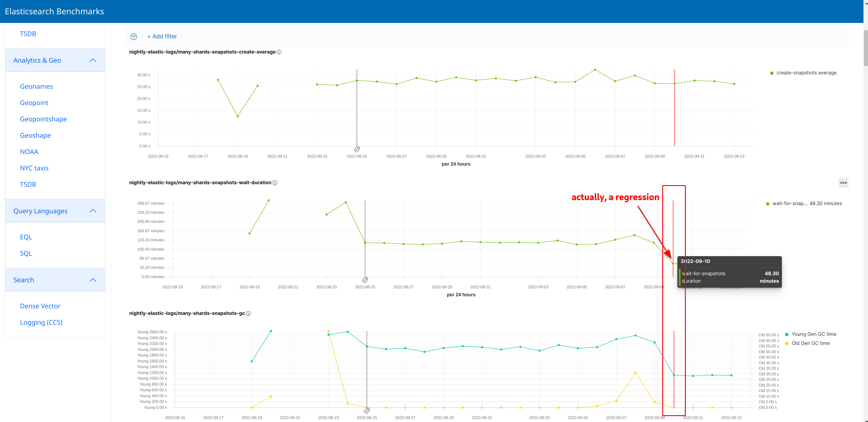Select TSDB under Analytics & Geo
This screenshot has width=868, height=422.
[x=28, y=184]
